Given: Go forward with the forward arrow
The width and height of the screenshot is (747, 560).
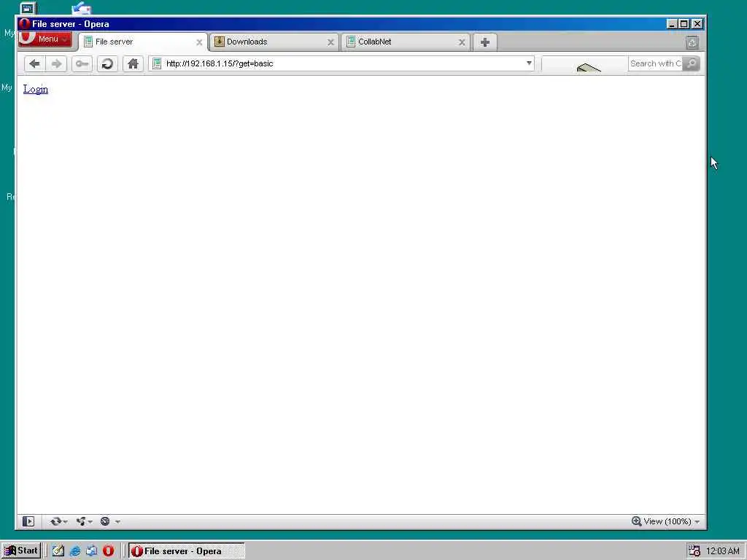Looking at the screenshot, I should pyautogui.click(x=56, y=64).
